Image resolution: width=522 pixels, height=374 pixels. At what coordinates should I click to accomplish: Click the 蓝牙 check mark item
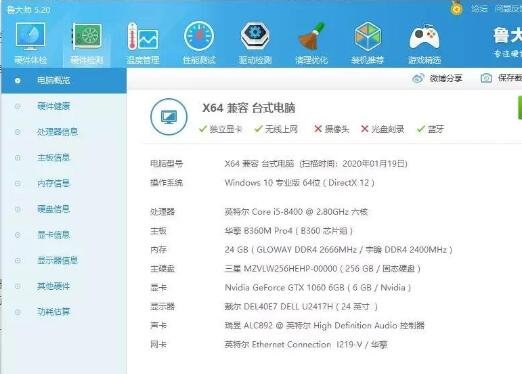tap(430, 129)
